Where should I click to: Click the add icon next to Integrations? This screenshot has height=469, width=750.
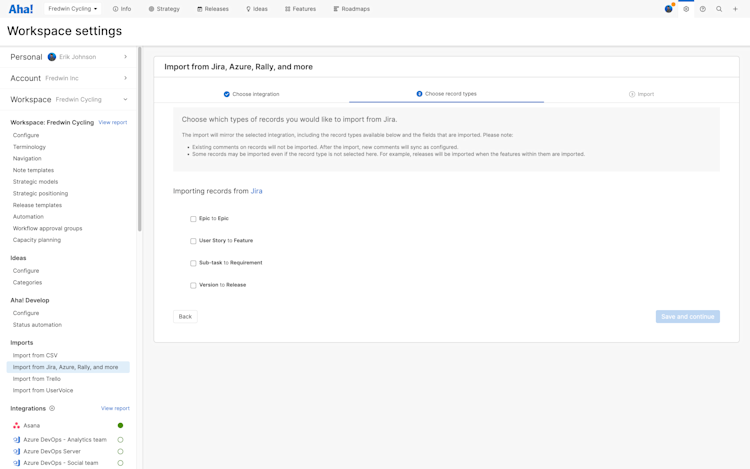click(52, 408)
